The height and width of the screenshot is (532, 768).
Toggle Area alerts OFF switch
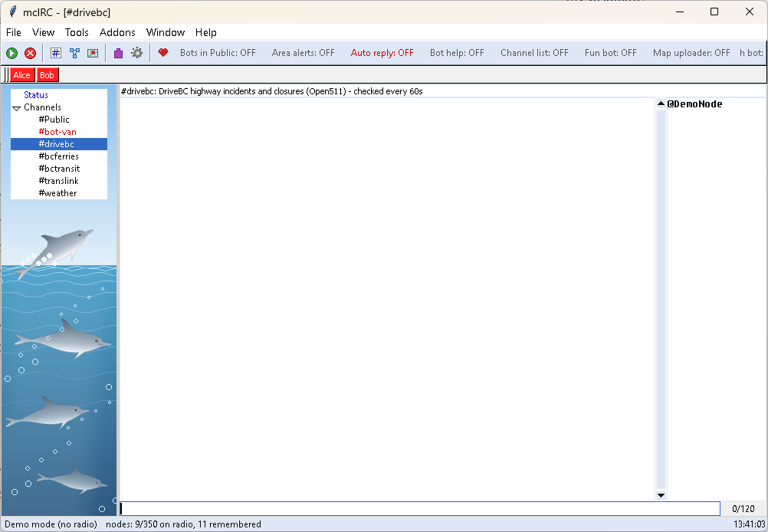pos(304,53)
